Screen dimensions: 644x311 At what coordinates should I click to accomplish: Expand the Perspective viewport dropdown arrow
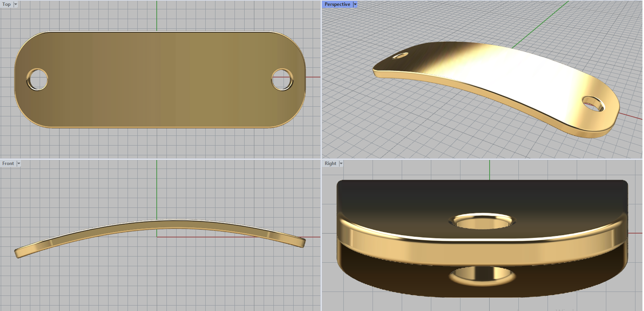[x=355, y=4]
